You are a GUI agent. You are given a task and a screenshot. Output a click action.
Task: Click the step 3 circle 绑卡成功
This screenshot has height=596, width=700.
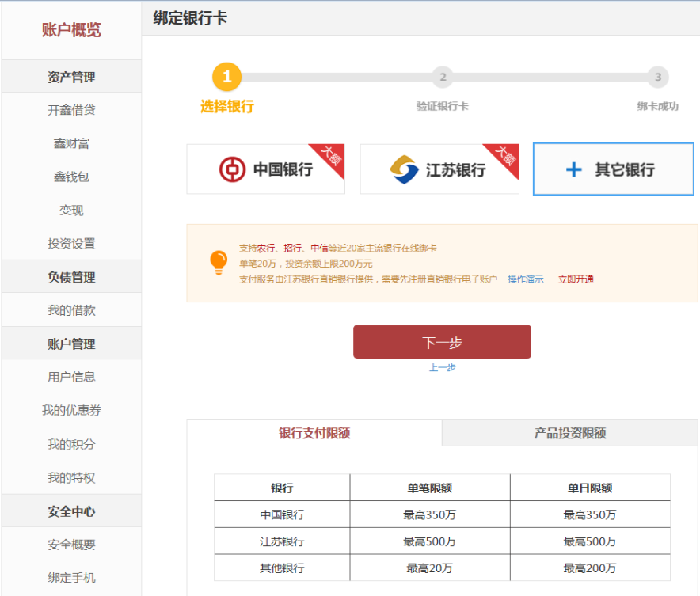tap(657, 78)
